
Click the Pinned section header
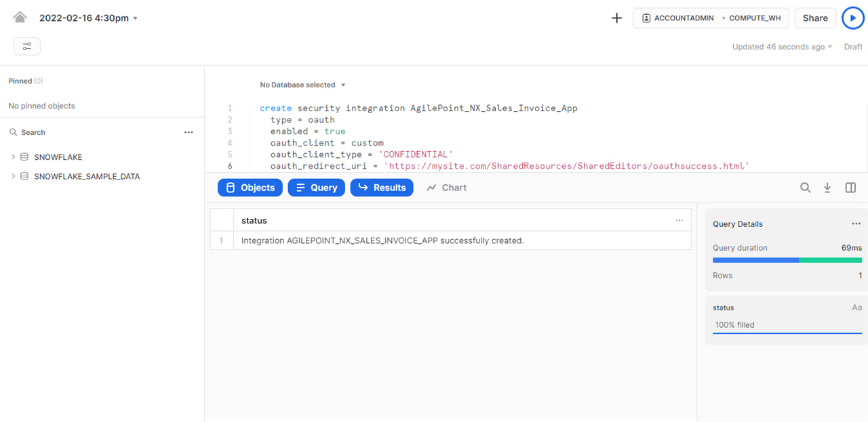tap(25, 81)
